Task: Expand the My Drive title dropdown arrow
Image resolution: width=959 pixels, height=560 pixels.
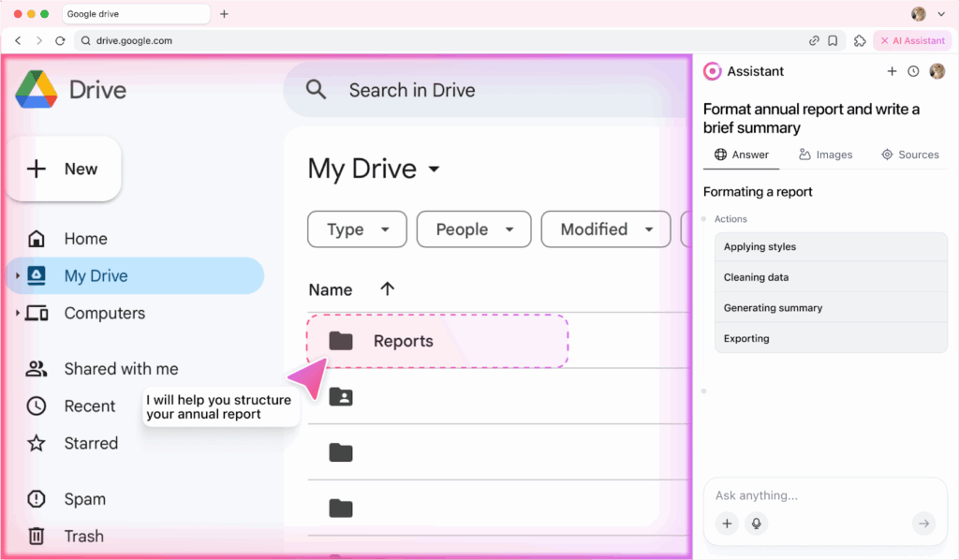Action: tap(434, 169)
